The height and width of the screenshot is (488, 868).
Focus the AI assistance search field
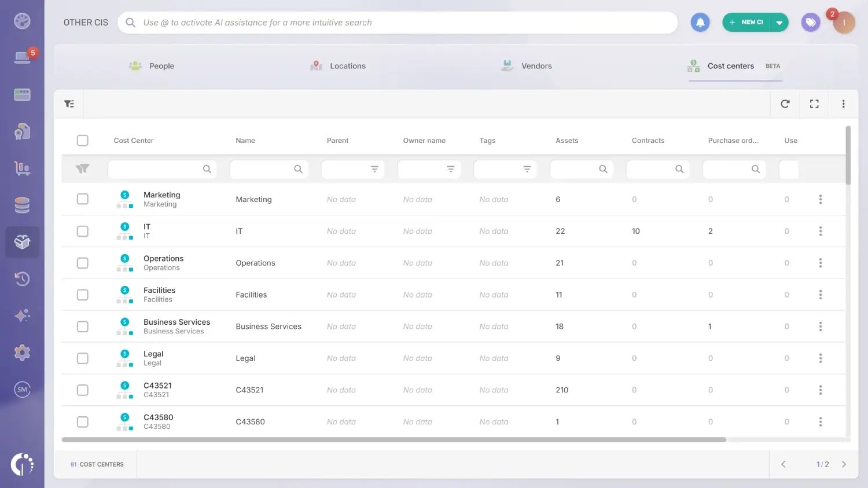(x=398, y=23)
